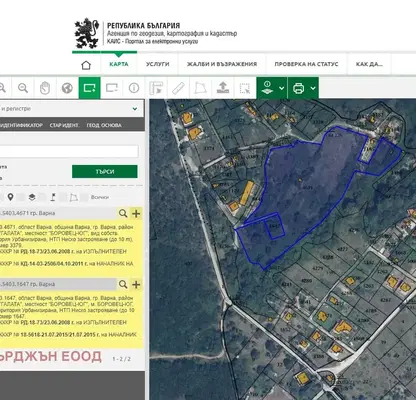Viewport: 416px width, 400px height.
Task: Expand the 'и регистри' panel dropdown
Action: click(x=135, y=109)
